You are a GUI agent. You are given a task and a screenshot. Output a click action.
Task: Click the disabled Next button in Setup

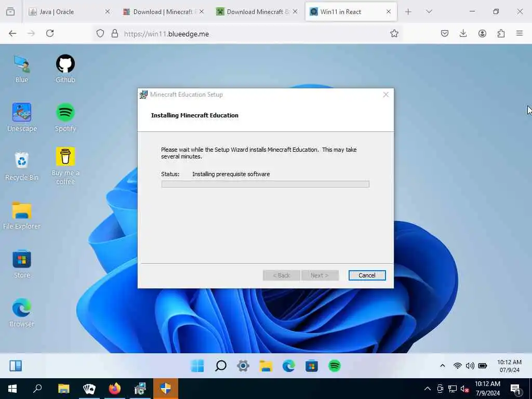[x=320, y=275]
